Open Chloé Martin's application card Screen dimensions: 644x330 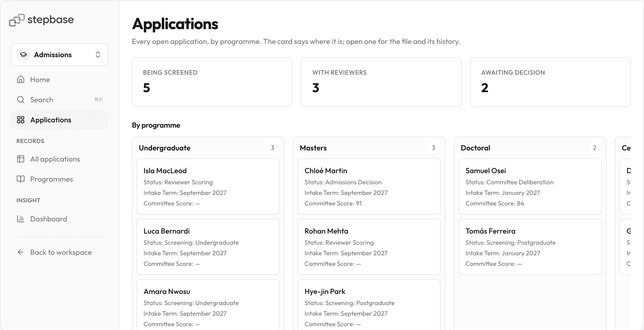[x=369, y=186]
